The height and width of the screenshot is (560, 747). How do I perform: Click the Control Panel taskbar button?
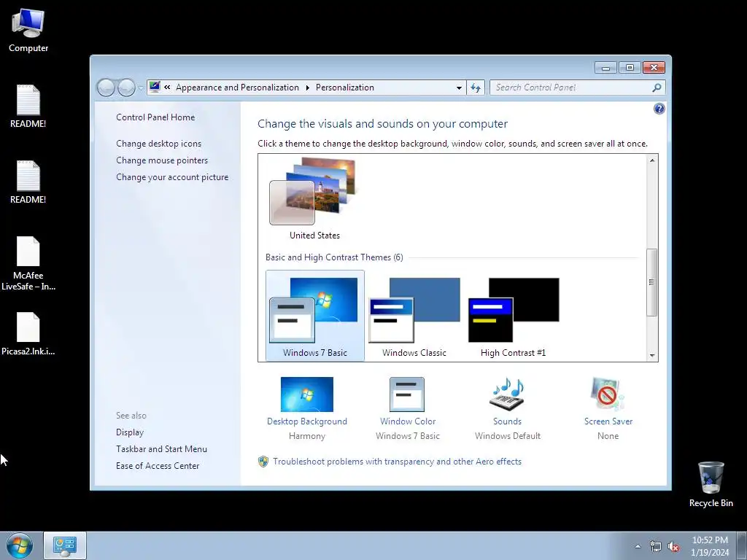pyautogui.click(x=65, y=545)
